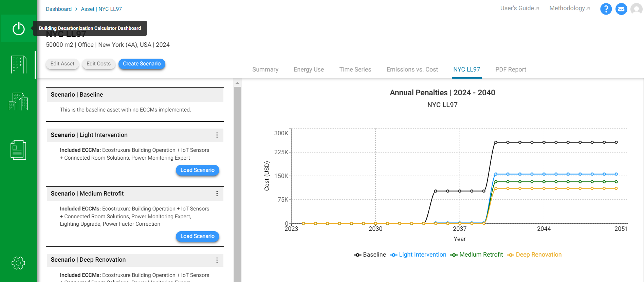Click the scroll up arrow of scenario list
Screen dimensions: 644x282
[x=237, y=83]
